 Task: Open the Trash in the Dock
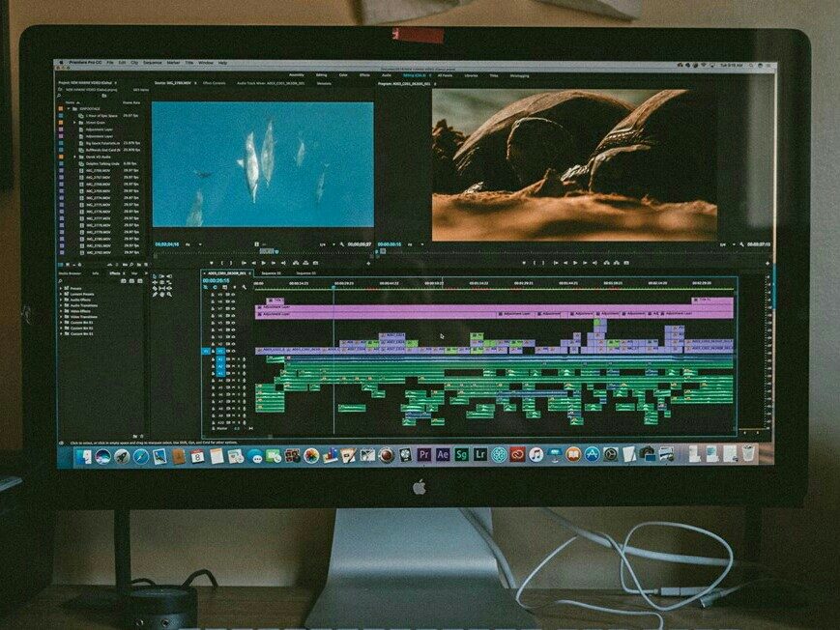[x=749, y=453]
